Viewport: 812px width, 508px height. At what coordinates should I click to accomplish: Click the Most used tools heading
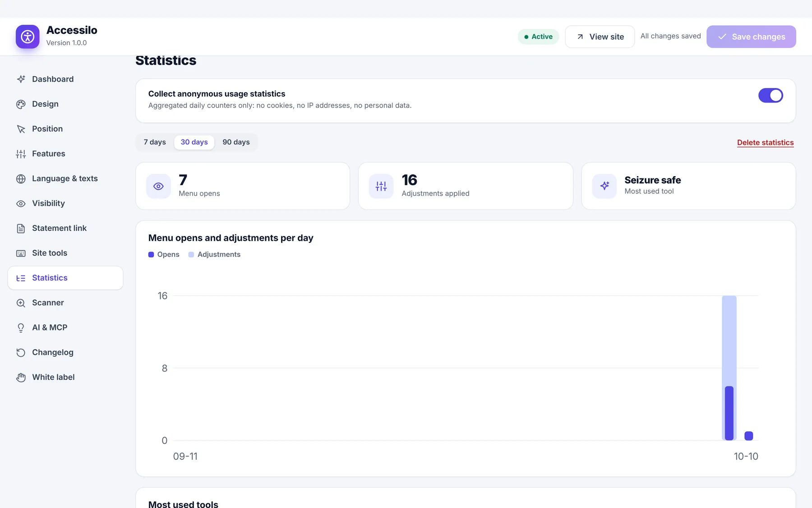pyautogui.click(x=183, y=503)
